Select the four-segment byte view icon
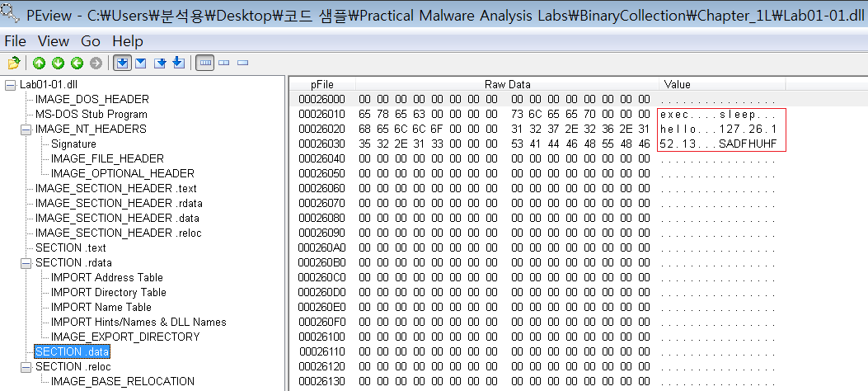This screenshot has width=868, height=391. [205, 64]
